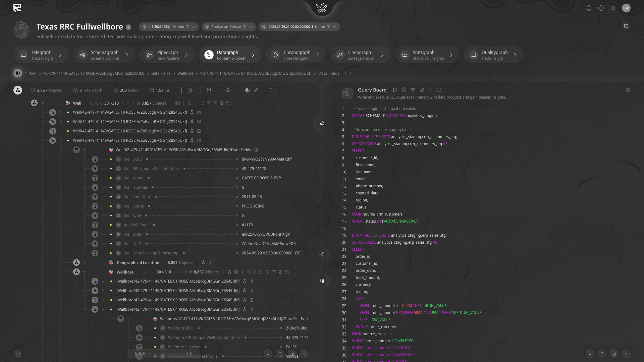Collapse the Wellbore node chevron
The image size is (644, 362).
click(85, 272)
